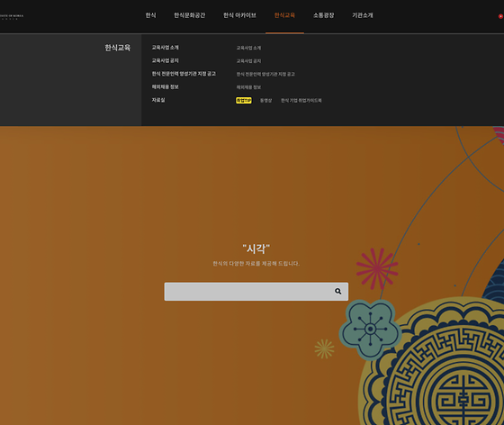Open the 한식문화공간 menu
This screenshot has height=425, width=504.
[190, 15]
